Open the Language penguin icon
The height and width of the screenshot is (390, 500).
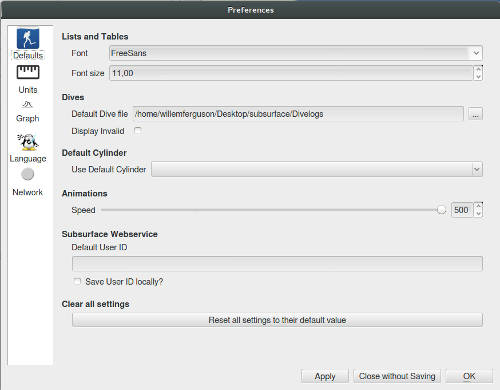coord(28,142)
